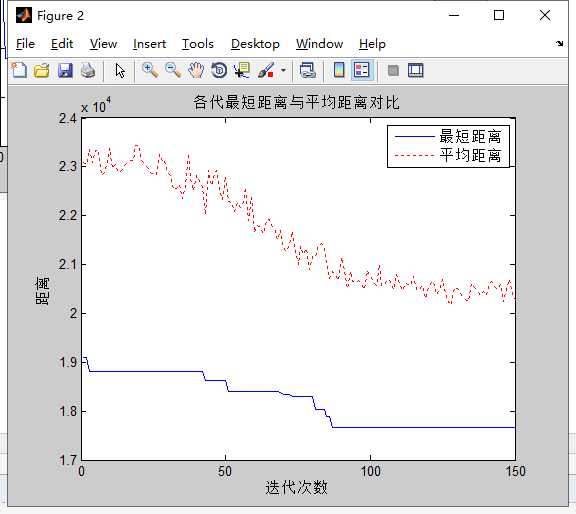Click the y-axis tick label 2.1

click(68, 264)
